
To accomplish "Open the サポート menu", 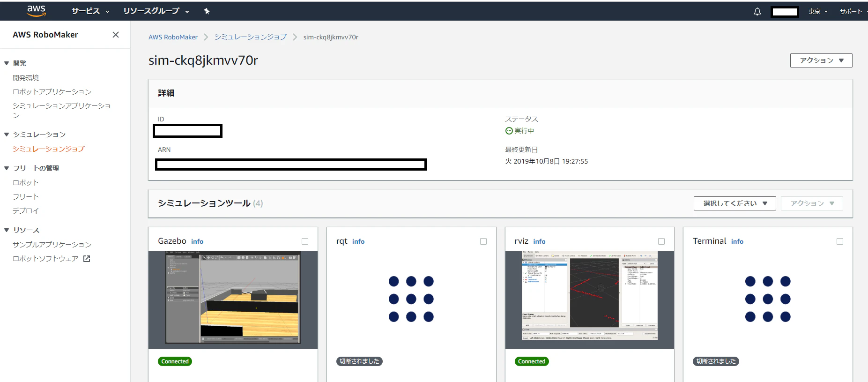I will pyautogui.click(x=853, y=12).
